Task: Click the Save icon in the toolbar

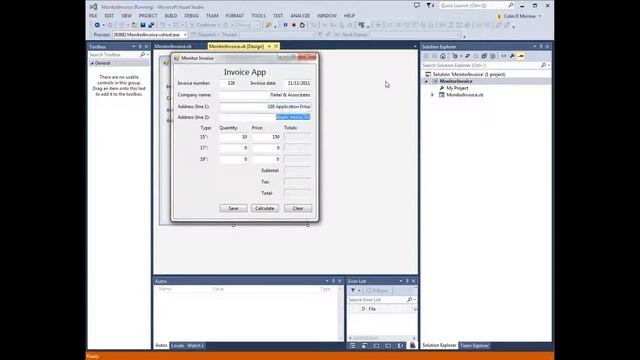Action: click(x=143, y=25)
